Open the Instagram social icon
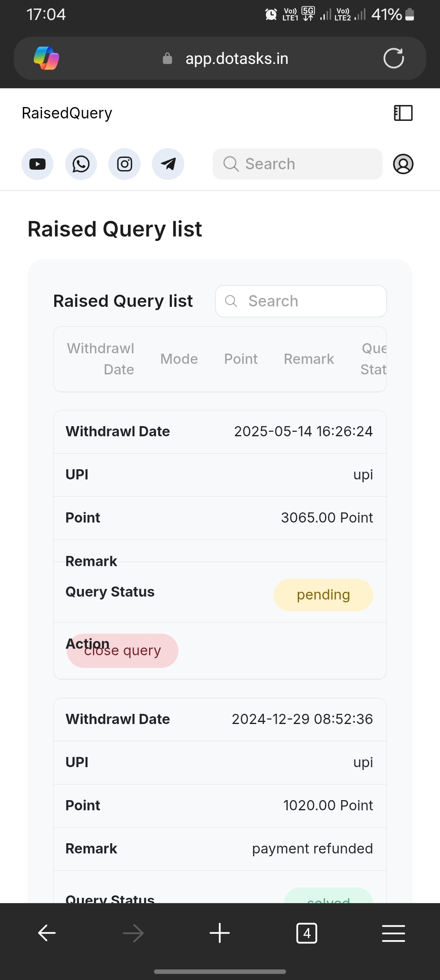This screenshot has height=980, width=440. point(125,164)
